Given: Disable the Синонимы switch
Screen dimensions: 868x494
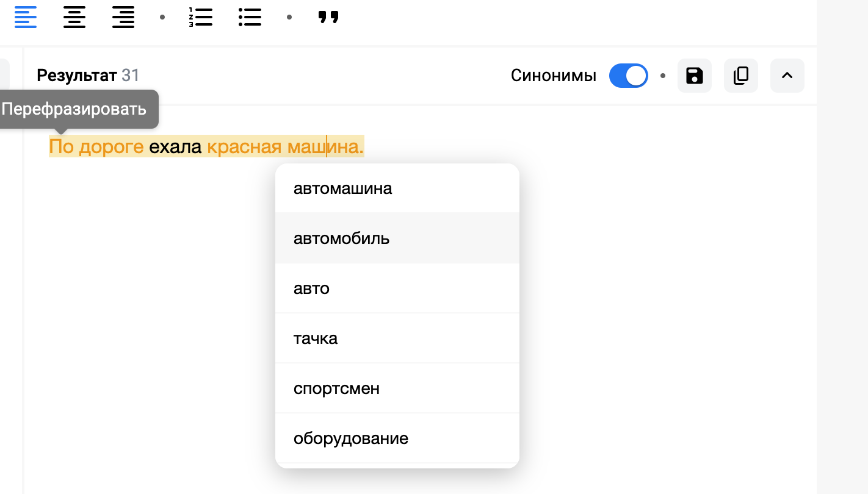Looking at the screenshot, I should click(629, 76).
